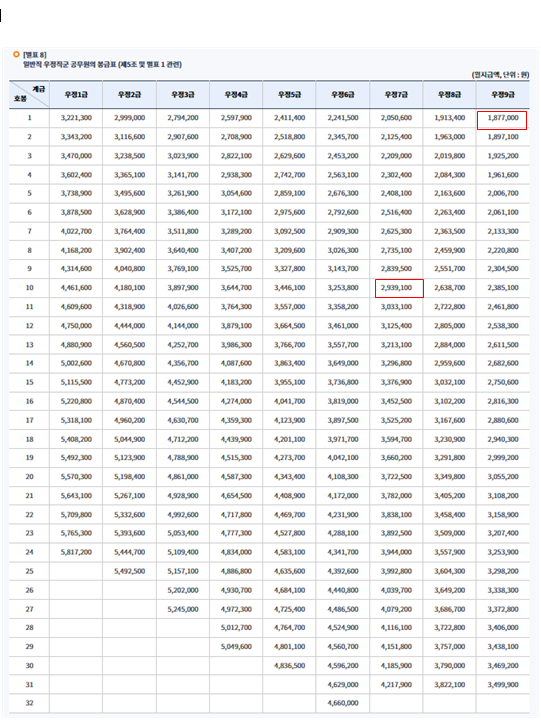Select cell 3,221,300 in 우정1급 호봉 1
Image resolution: width=541 pixels, height=728 pixels.
[x=76, y=118]
